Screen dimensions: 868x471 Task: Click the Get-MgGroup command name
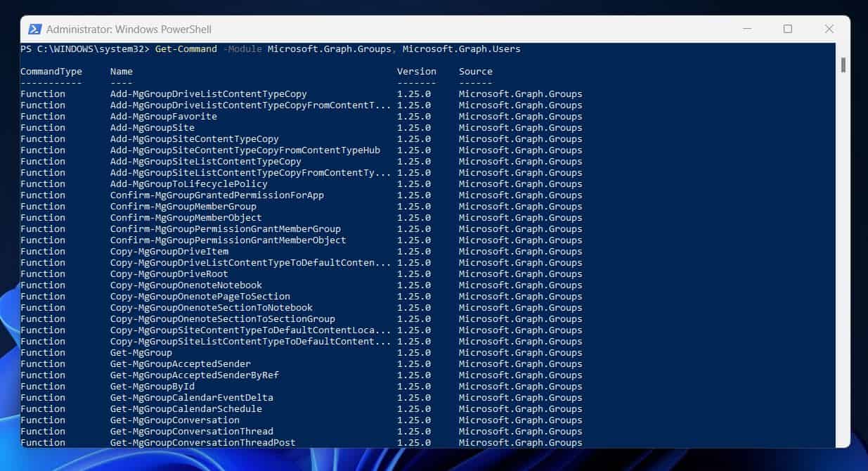coord(141,353)
